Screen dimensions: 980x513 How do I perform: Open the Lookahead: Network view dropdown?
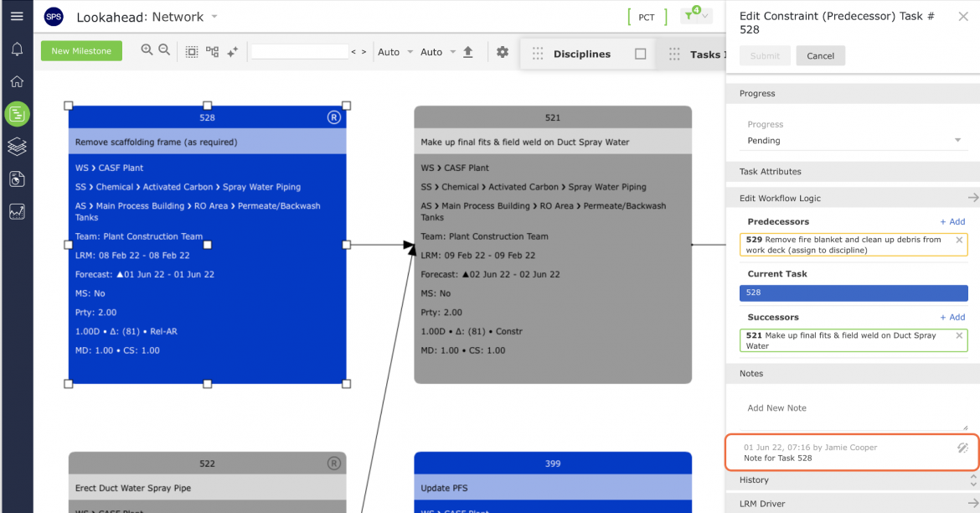tap(214, 17)
